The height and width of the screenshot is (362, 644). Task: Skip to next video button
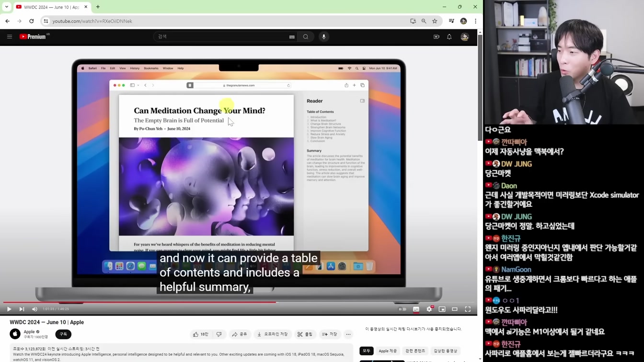click(x=22, y=309)
